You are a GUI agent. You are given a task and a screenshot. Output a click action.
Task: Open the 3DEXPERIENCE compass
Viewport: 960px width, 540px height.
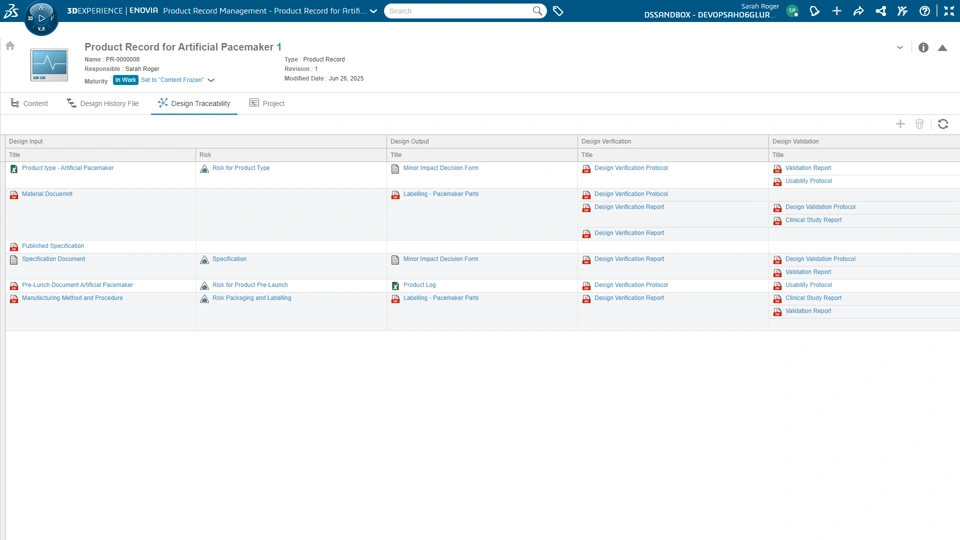coord(41,17)
